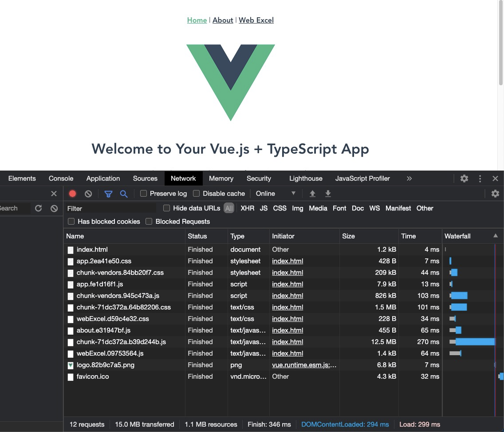Image resolution: width=504 pixels, height=432 pixels.
Task: Open DevTools main settings gear
Action: [464, 178]
